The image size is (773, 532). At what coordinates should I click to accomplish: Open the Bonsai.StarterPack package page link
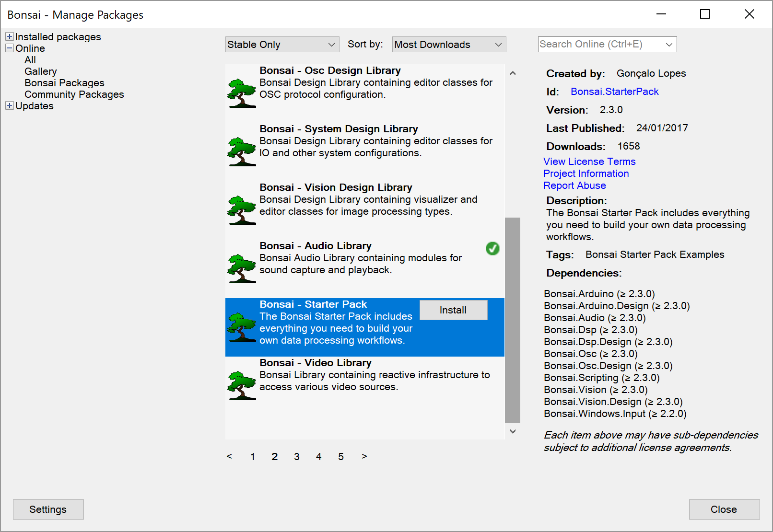614,92
